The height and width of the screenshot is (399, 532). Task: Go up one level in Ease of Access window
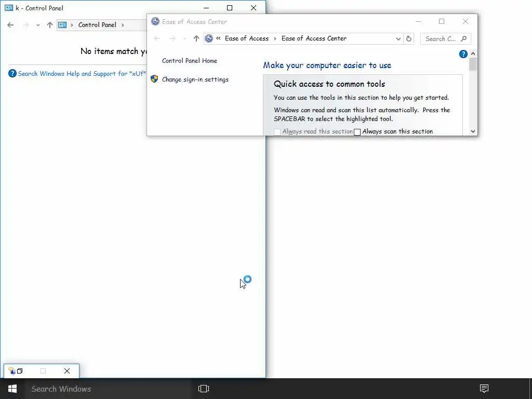(196, 38)
